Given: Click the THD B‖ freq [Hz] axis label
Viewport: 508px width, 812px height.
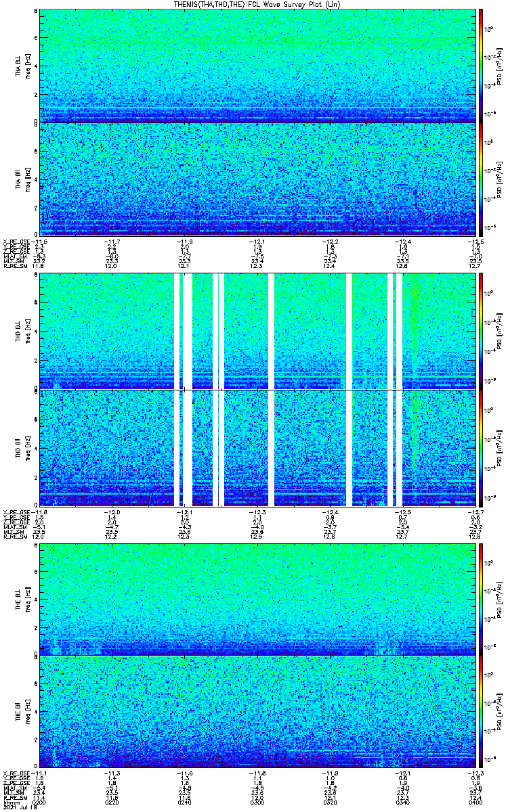Looking at the screenshot, I should (x=28, y=448).
